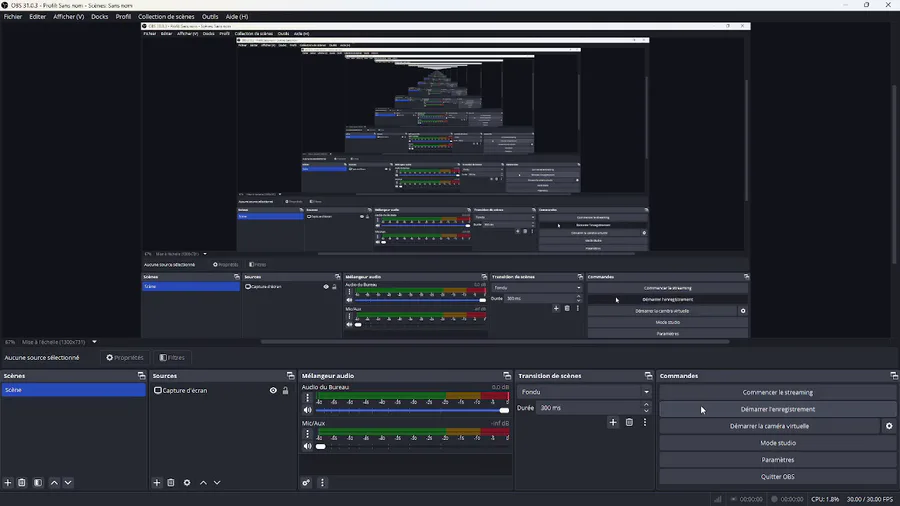Click the recording time 00:00:00 status
The image size is (900, 506).
(787, 499)
